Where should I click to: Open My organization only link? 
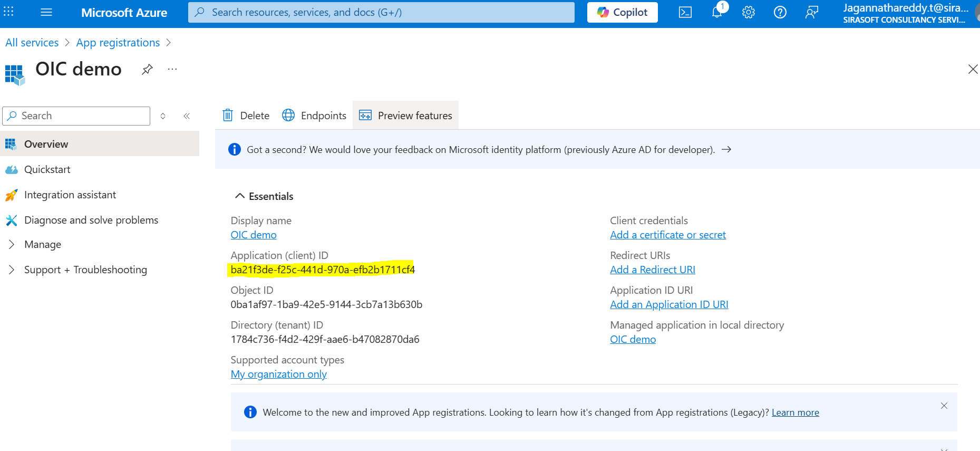pyautogui.click(x=279, y=374)
